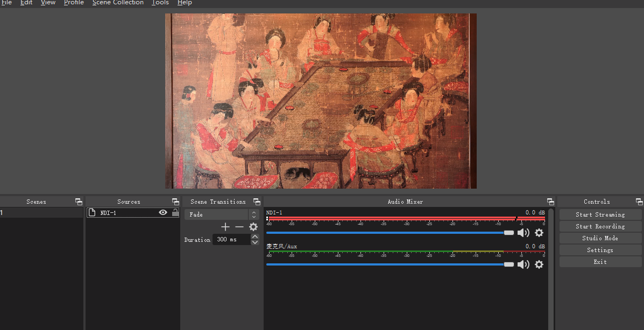The image size is (644, 330).
Task: Click the preview painting canvas
Action: coord(321,101)
